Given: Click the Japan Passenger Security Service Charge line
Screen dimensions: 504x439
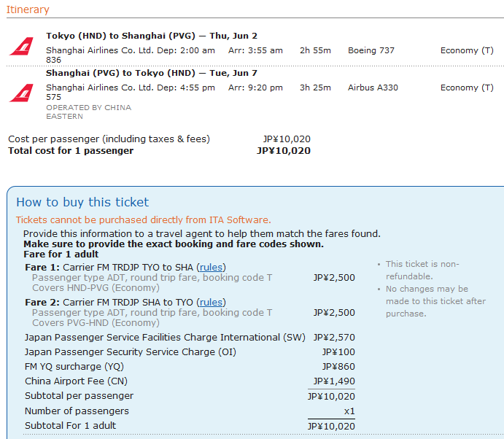Looking at the screenshot, I should click(130, 352).
